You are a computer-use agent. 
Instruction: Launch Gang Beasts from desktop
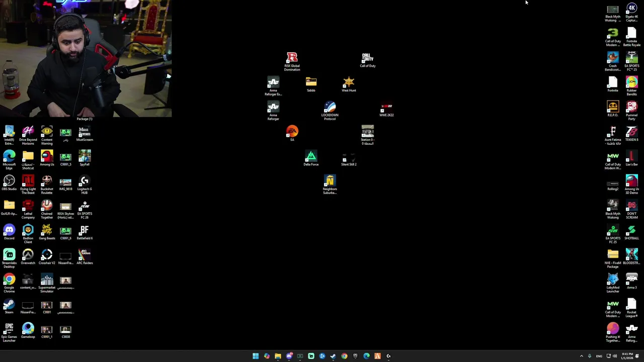(47, 232)
